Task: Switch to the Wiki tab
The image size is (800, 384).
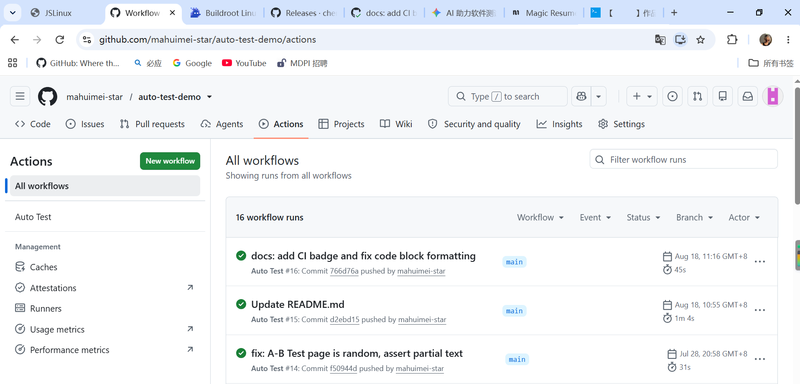Action: coord(396,124)
